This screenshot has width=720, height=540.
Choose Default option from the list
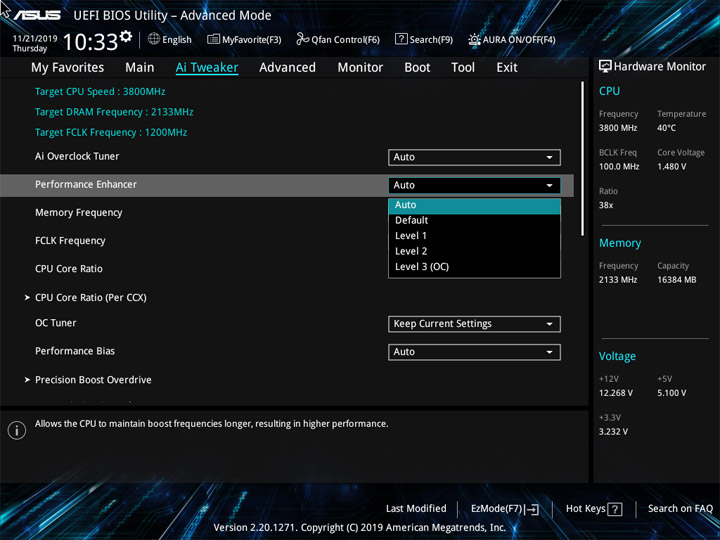(474, 220)
